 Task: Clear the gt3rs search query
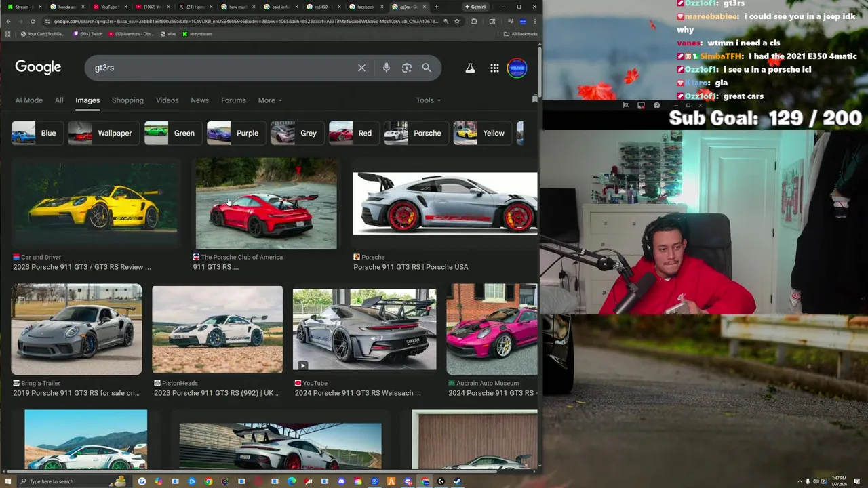pyautogui.click(x=361, y=68)
